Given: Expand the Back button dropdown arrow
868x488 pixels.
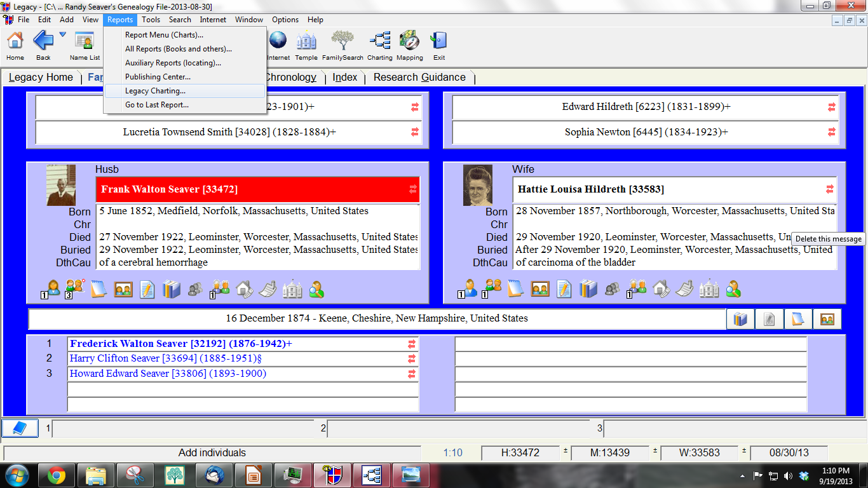Looking at the screenshot, I should 62,34.
